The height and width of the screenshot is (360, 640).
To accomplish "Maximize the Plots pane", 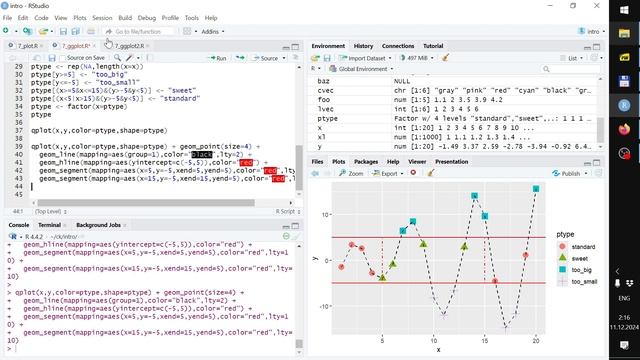I will [596, 162].
